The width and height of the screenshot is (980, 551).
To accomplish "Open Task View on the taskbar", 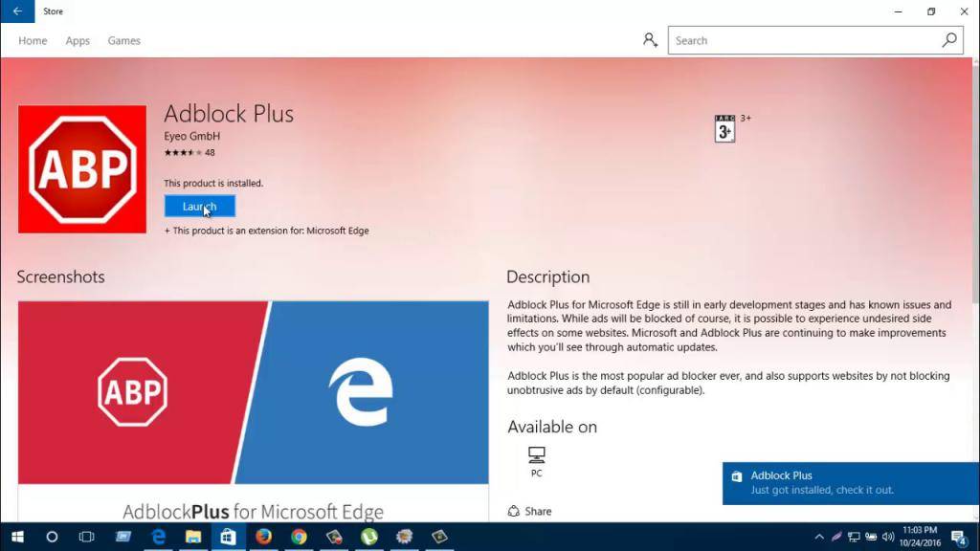I will (86, 537).
